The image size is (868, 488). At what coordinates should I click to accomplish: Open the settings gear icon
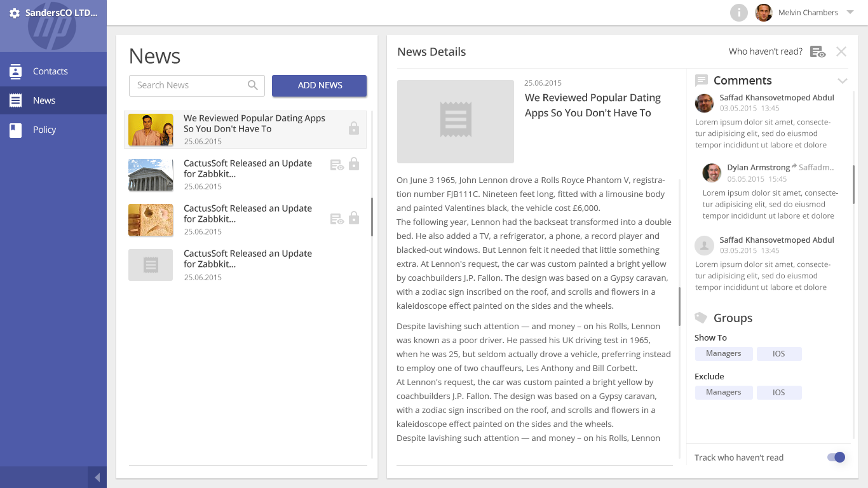pos(15,13)
